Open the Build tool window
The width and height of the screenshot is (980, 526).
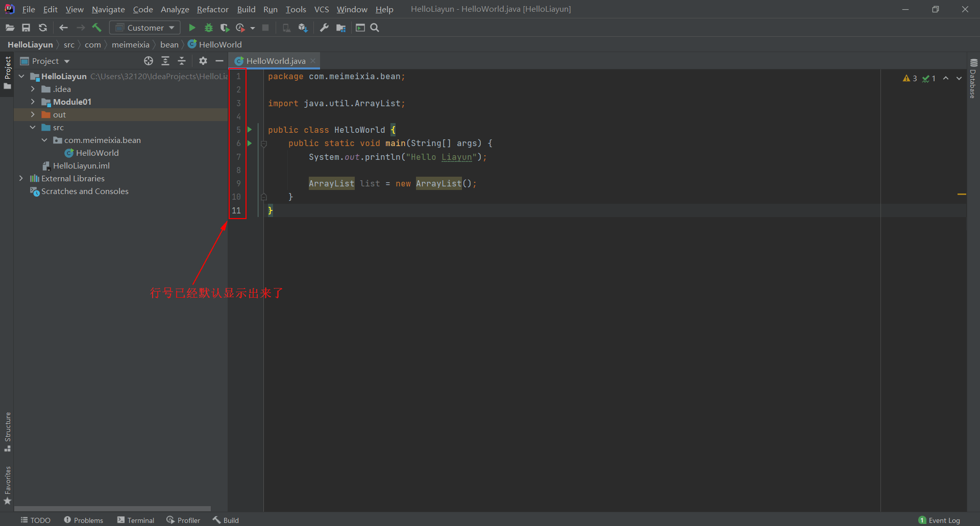click(226, 520)
